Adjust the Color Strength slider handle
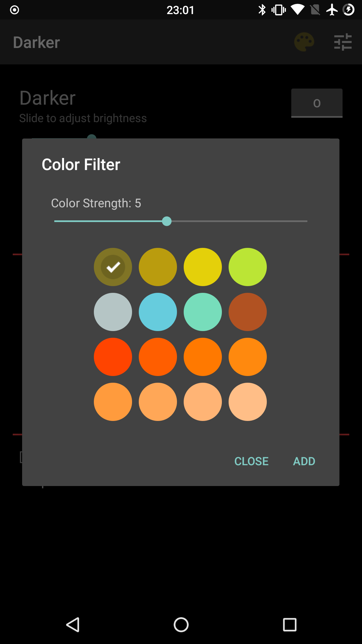The image size is (362, 644). tap(167, 221)
